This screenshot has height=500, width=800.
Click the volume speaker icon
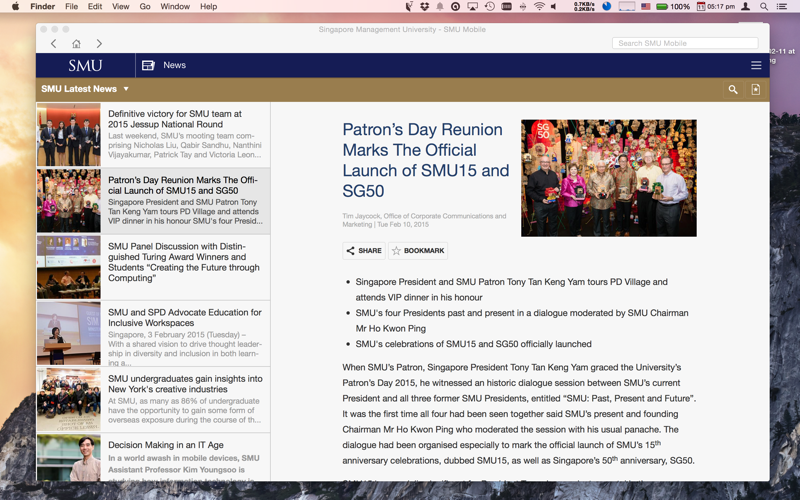tap(554, 6)
